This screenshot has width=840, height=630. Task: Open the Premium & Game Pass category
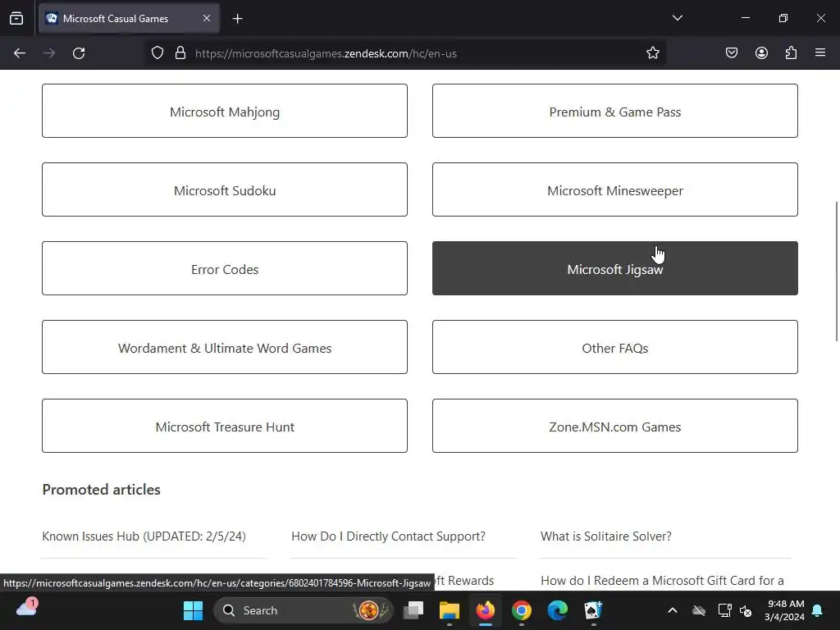tap(615, 111)
